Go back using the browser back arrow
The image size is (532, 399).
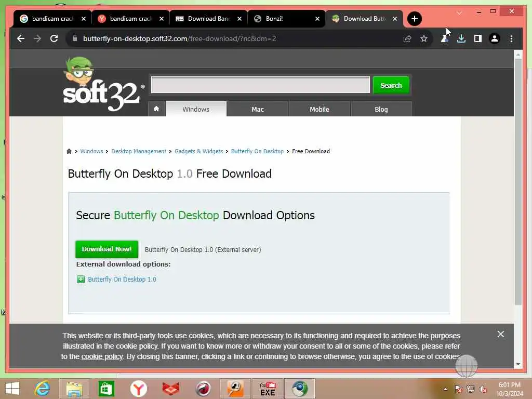click(21, 38)
